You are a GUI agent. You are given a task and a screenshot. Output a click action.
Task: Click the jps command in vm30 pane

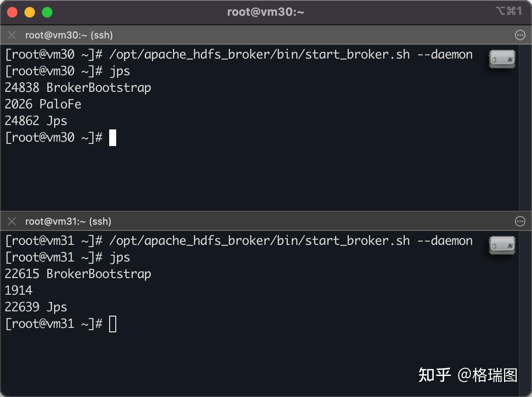(120, 71)
